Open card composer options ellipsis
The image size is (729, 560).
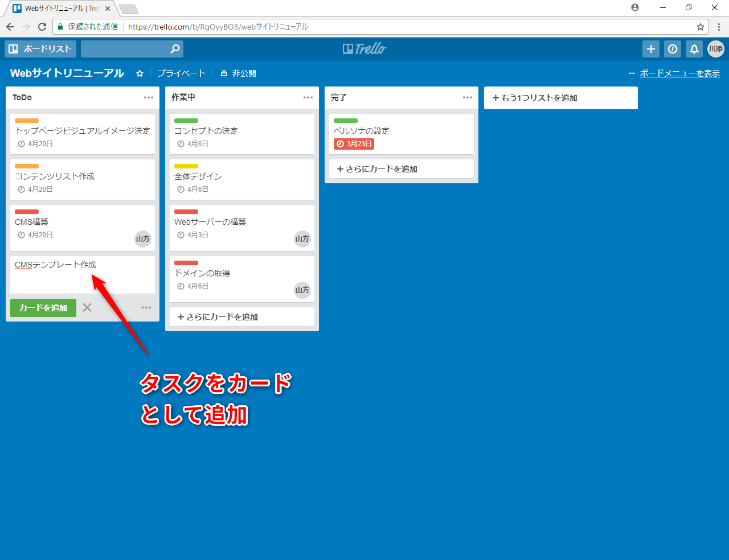[x=146, y=307]
